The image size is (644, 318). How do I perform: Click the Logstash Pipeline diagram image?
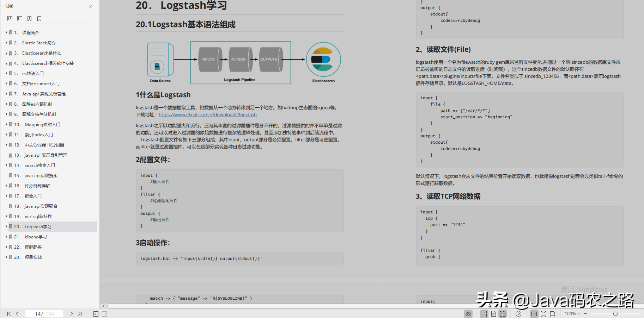[x=244, y=63]
